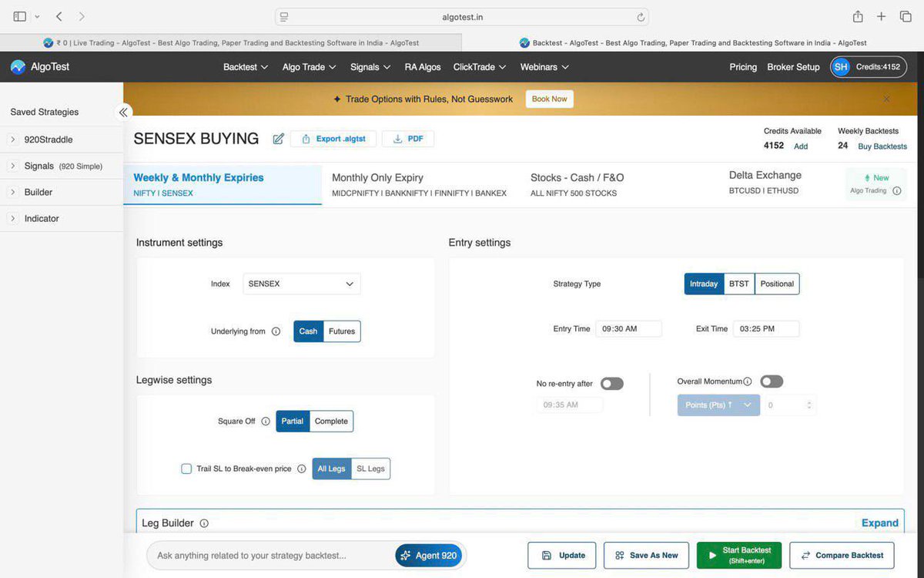Enable Trail SL to Break-even checkbox
Screen dimensions: 924x578
pyautogui.click(x=186, y=469)
